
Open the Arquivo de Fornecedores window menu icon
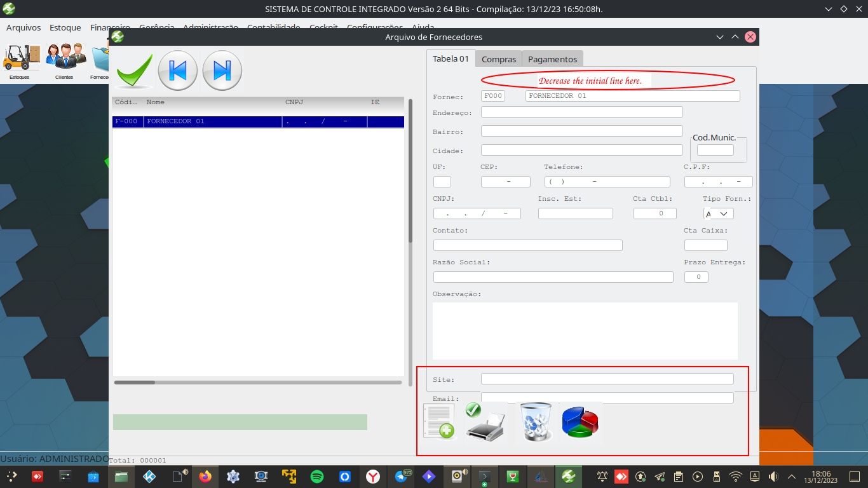pos(118,37)
